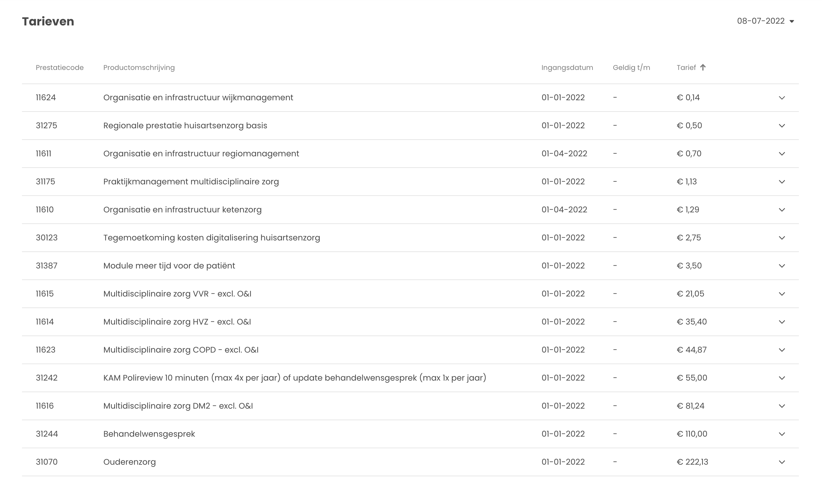
Task: Expand Module meer tijd voor de patiënt chevron
Action: pos(782,266)
